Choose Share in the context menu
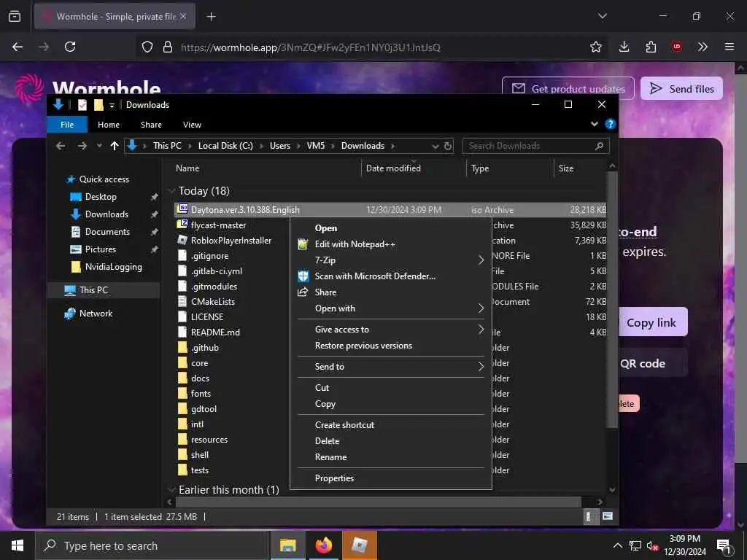The height and width of the screenshot is (560, 747). click(391, 292)
